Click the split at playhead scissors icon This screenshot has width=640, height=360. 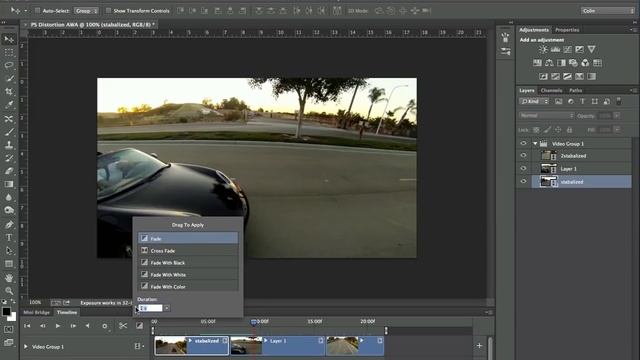coord(122,326)
